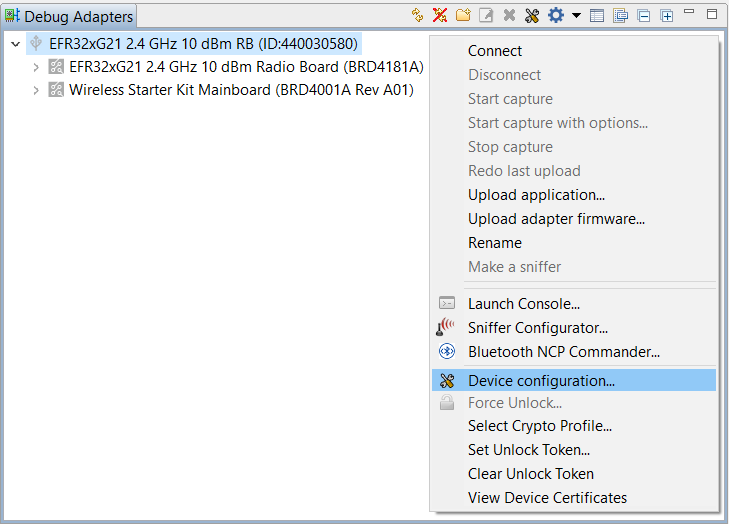729x524 pixels.
Task: Click the new folder toolbar icon
Action: point(463,15)
